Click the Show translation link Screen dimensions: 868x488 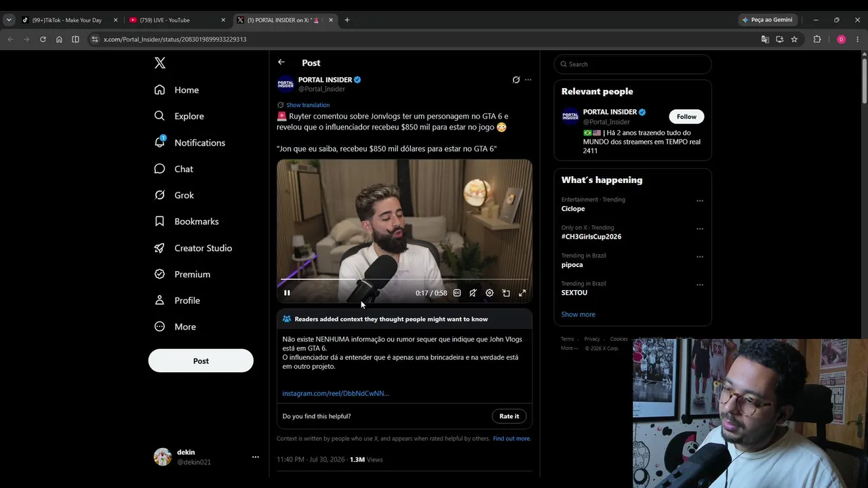[x=308, y=105]
